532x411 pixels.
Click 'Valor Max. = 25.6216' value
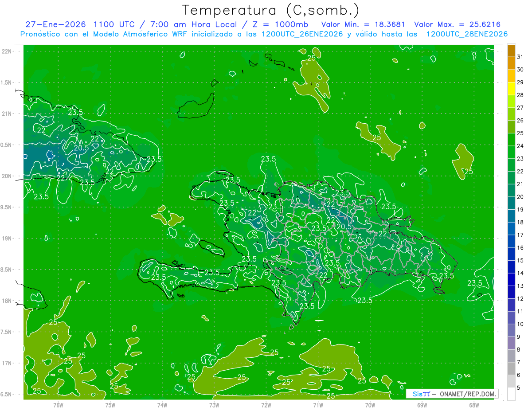click(x=458, y=24)
